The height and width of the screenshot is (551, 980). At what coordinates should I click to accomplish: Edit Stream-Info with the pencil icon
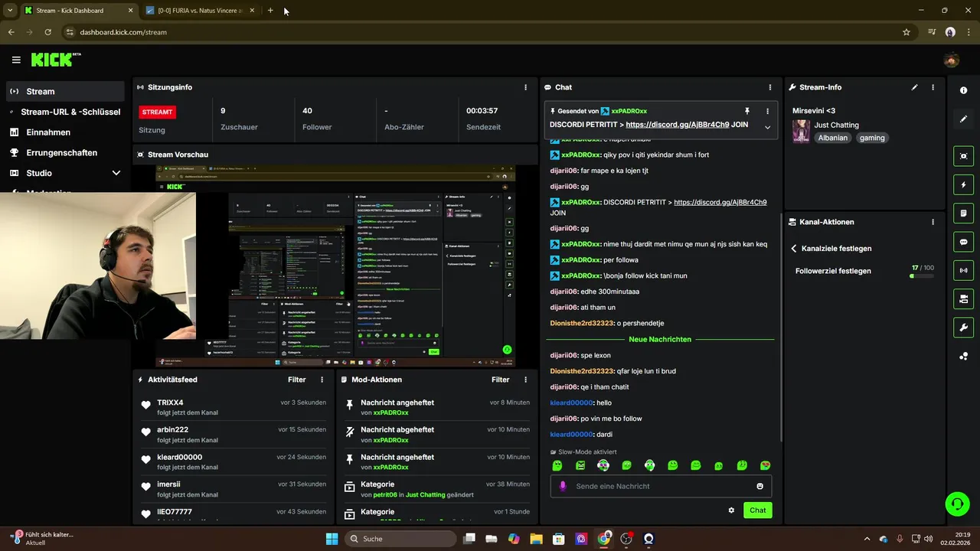pos(914,87)
